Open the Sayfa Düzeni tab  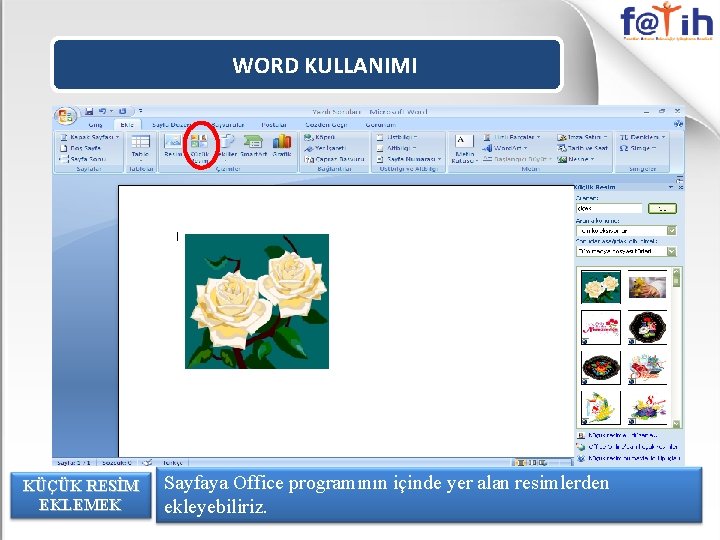click(171, 125)
